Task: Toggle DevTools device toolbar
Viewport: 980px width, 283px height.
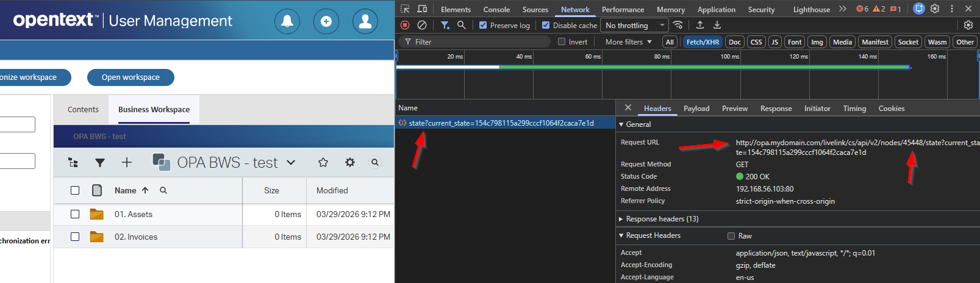Action: click(422, 9)
